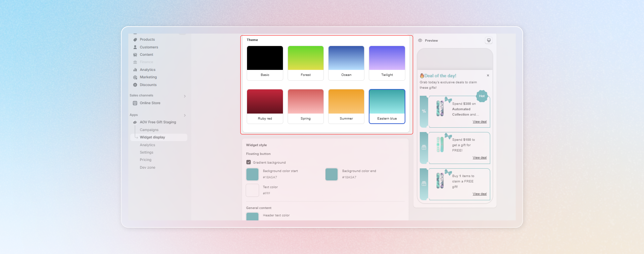Viewport: 644px width, 254px height.
Task: Choose the Ruby red theme
Action: 265,106
